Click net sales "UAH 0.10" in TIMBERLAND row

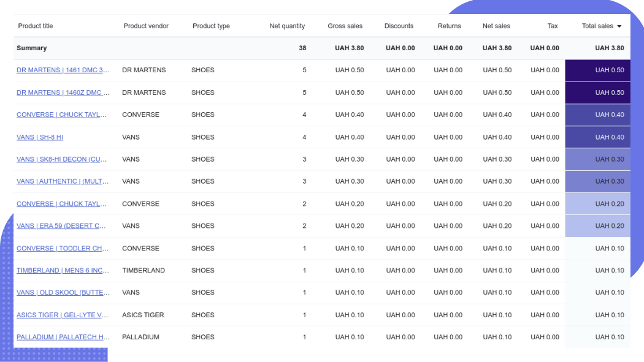[497, 271]
